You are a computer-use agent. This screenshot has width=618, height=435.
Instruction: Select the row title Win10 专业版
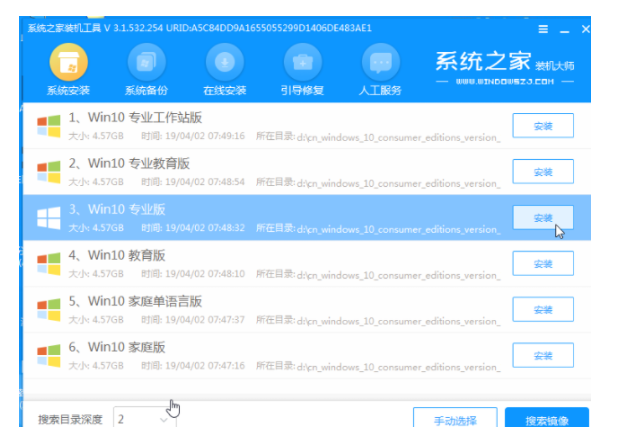coord(117,209)
